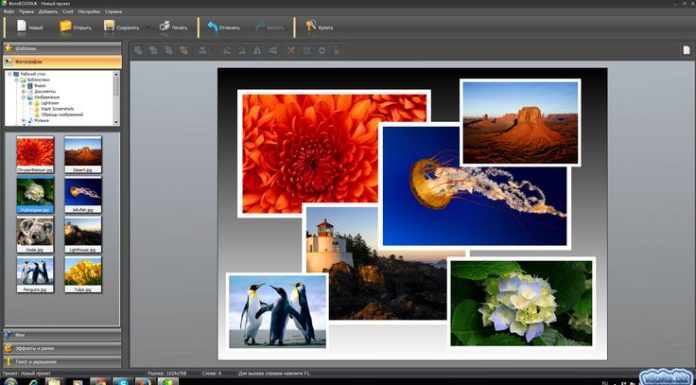Expand the Фон panel section

pyautogui.click(x=62, y=335)
